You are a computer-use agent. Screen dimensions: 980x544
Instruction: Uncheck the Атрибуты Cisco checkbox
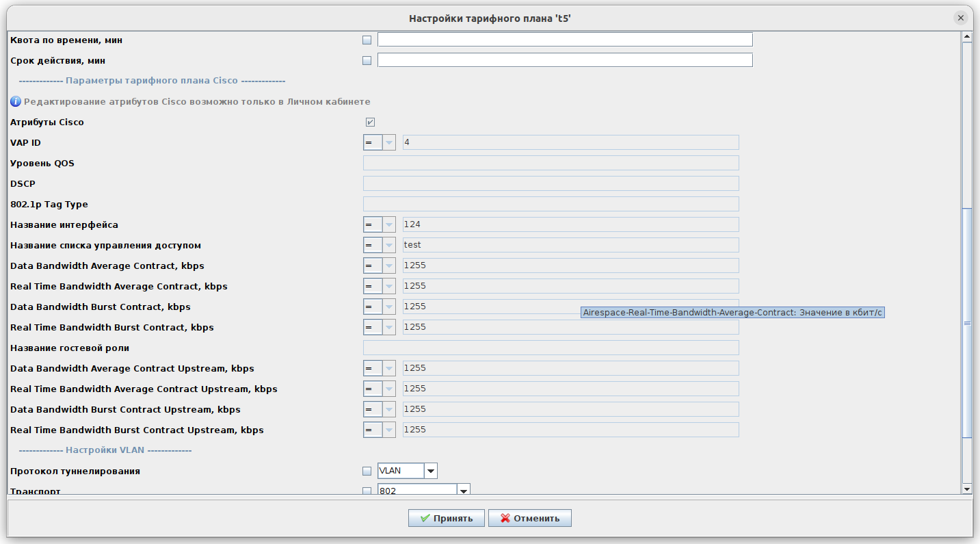(370, 122)
